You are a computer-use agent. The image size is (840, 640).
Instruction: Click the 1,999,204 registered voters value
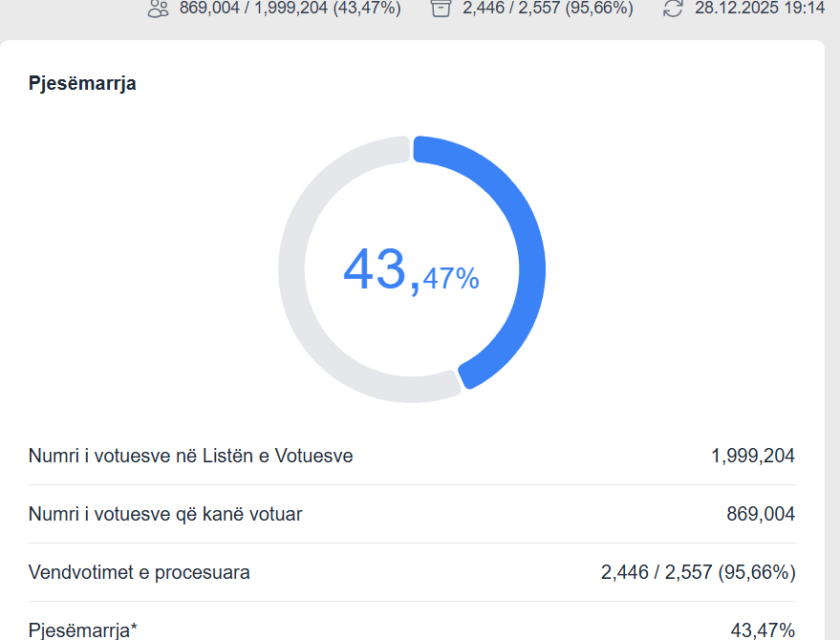click(x=752, y=456)
